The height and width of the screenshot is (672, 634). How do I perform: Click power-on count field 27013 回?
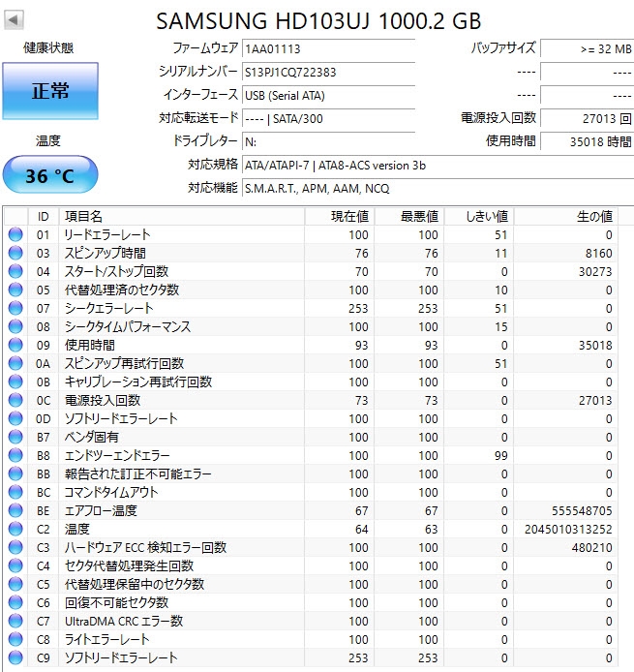(x=587, y=118)
